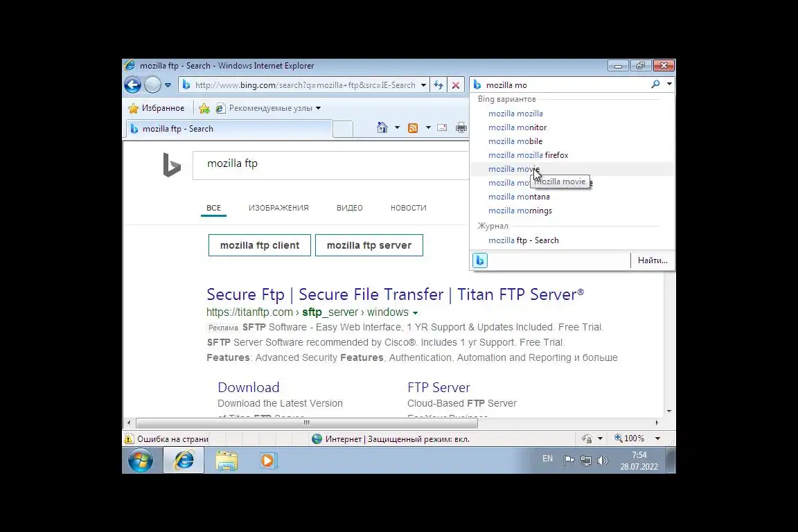The height and width of the screenshot is (532, 798).
Task: Click the Home page icon
Action: point(382,127)
